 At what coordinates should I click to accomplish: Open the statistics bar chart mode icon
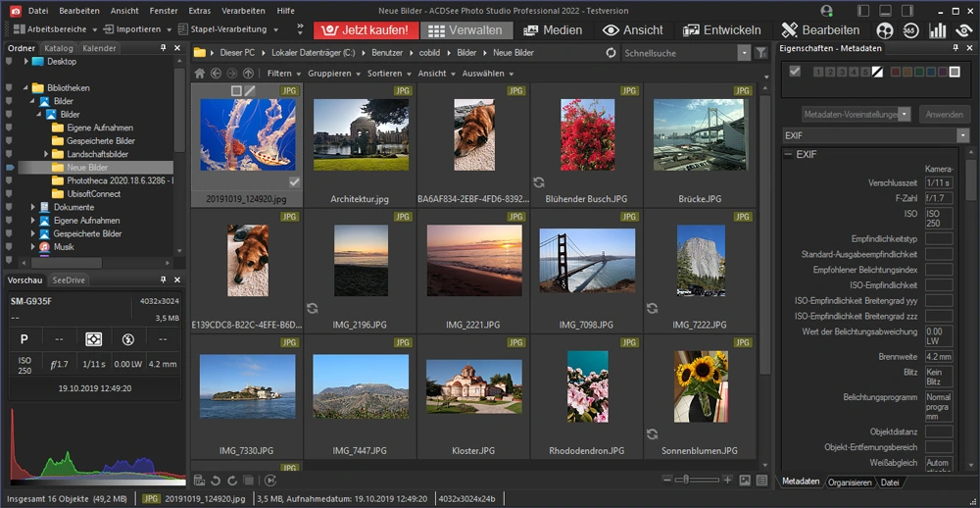point(938,30)
